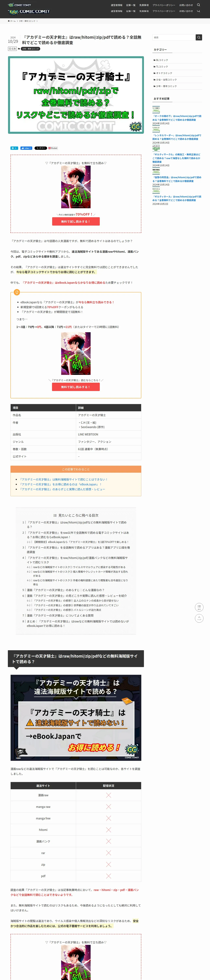The width and height of the screenshot is (210, 980).
Task: Open TOC item 8 まとめ
Action: click(x=78, y=624)
